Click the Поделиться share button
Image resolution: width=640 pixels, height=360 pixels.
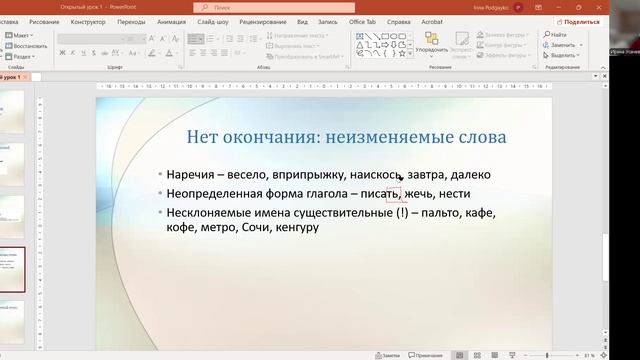(578, 22)
